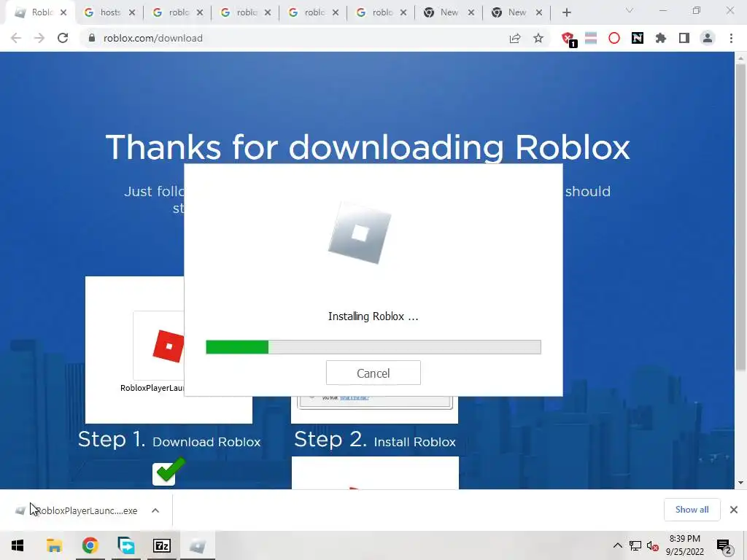747x560 pixels.
Task: Toggle the browser side panel
Action: (x=684, y=38)
